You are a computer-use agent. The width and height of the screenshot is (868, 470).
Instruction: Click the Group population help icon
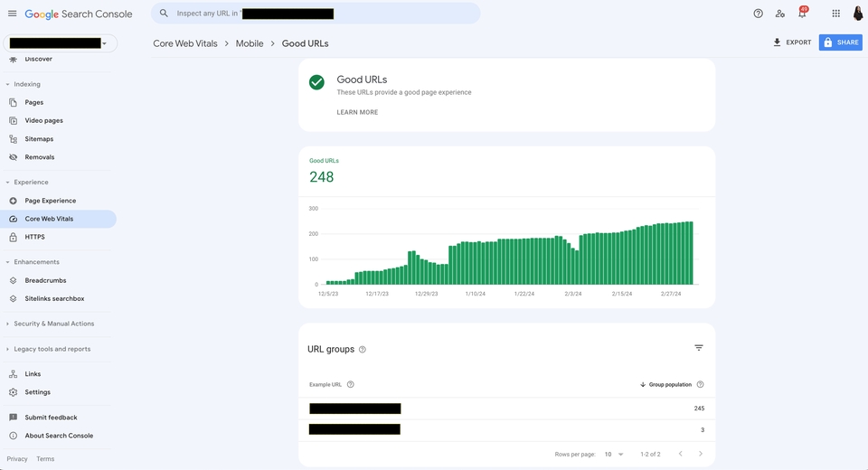(700, 384)
